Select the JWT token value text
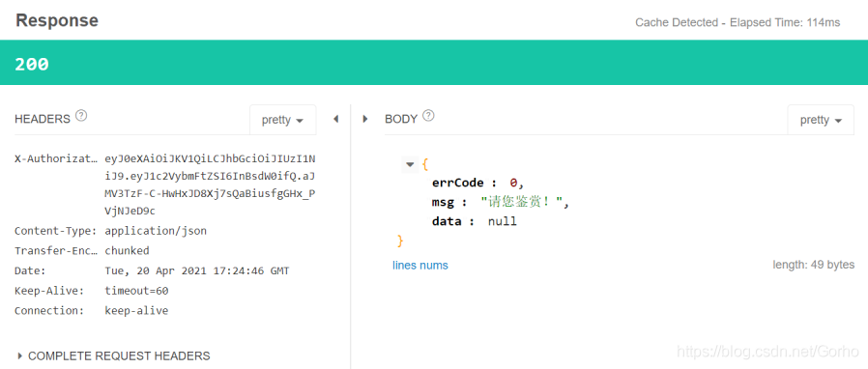The height and width of the screenshot is (369, 868). [x=211, y=185]
